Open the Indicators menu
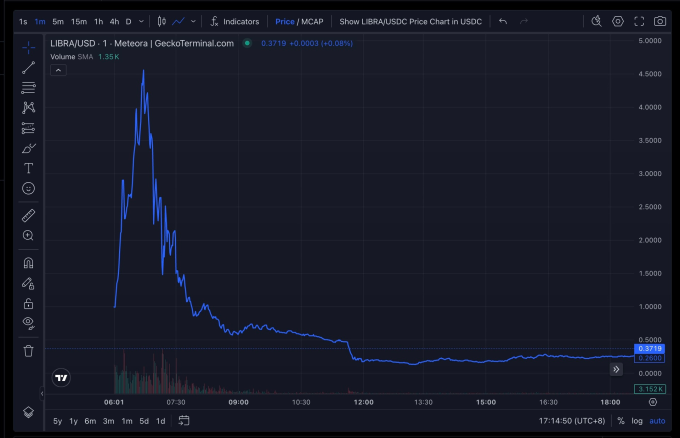Screen dimensions: 680x438 click(x=235, y=21)
